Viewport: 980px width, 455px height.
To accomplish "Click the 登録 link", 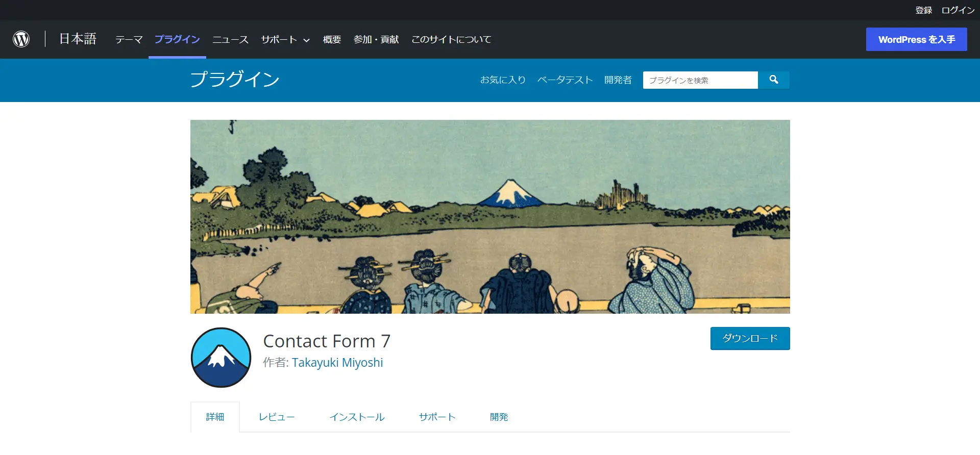I will [x=923, y=10].
